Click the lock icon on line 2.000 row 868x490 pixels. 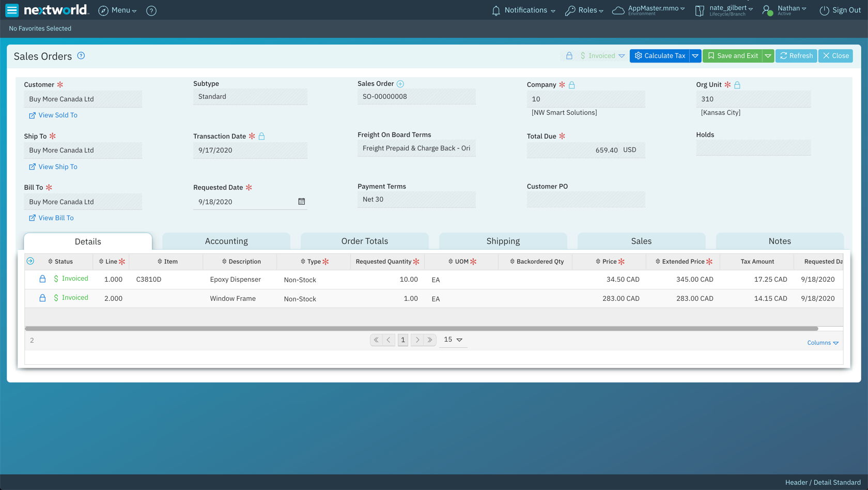point(42,298)
